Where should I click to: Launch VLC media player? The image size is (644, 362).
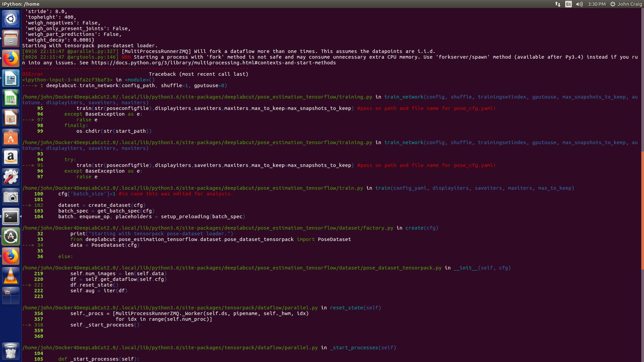pyautogui.click(x=11, y=276)
